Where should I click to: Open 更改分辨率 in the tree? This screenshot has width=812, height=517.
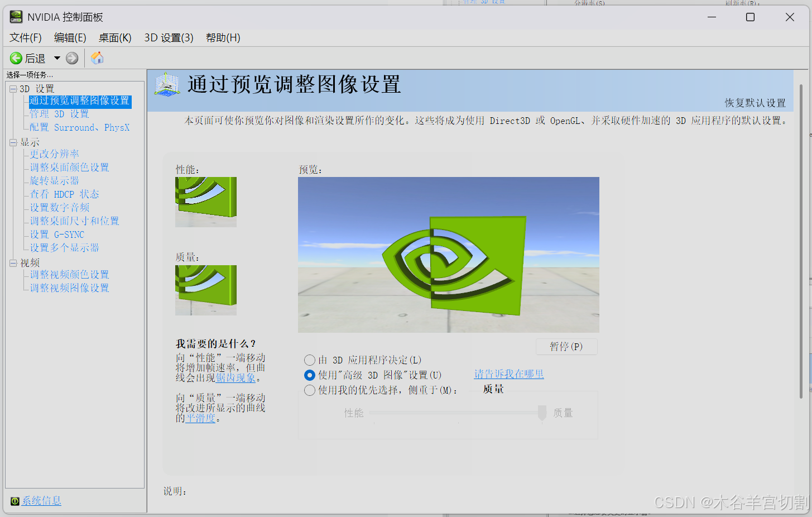(x=54, y=154)
